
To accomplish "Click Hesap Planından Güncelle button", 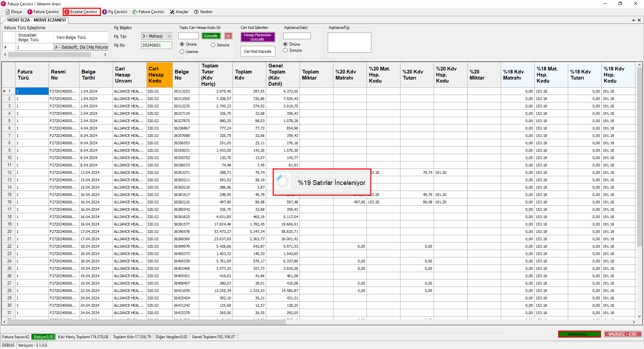I will pos(258,37).
